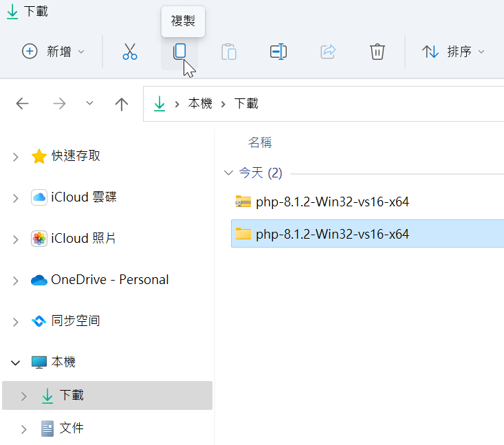Collapse the 今天 (2) group

pos(228,173)
